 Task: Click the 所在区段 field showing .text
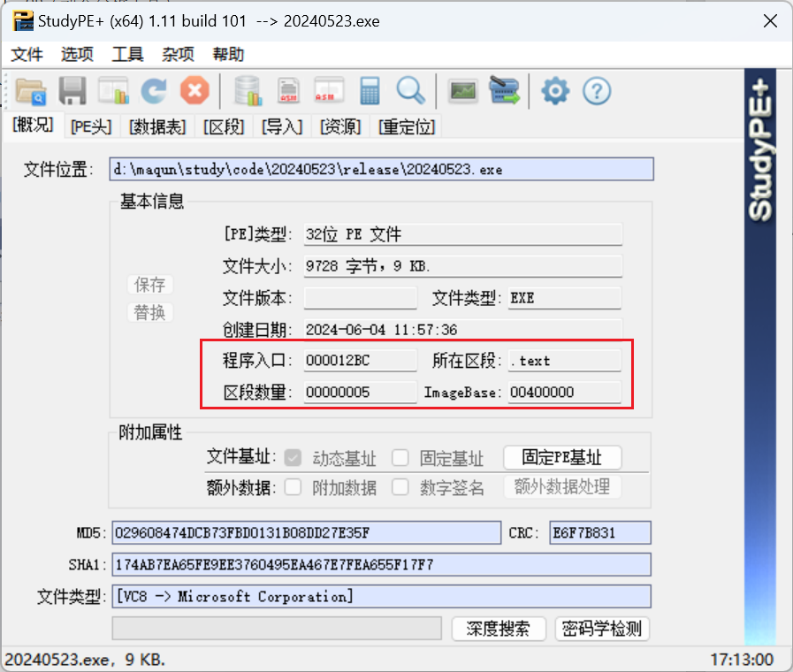pos(564,361)
